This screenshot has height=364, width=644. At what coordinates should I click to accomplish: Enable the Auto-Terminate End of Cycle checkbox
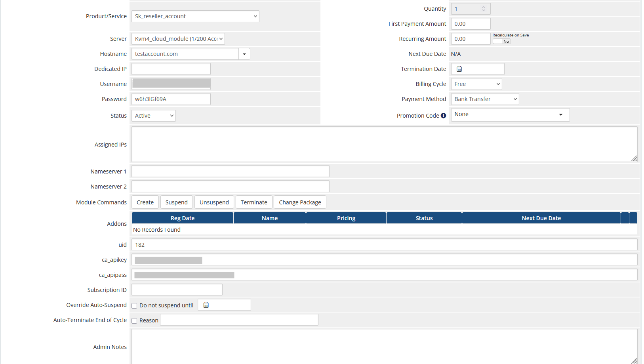134,321
